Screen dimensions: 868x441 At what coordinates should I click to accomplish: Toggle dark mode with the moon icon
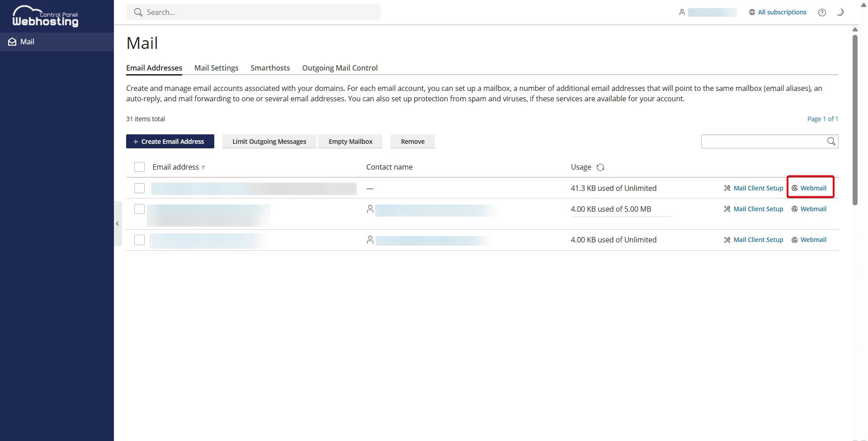tap(840, 12)
